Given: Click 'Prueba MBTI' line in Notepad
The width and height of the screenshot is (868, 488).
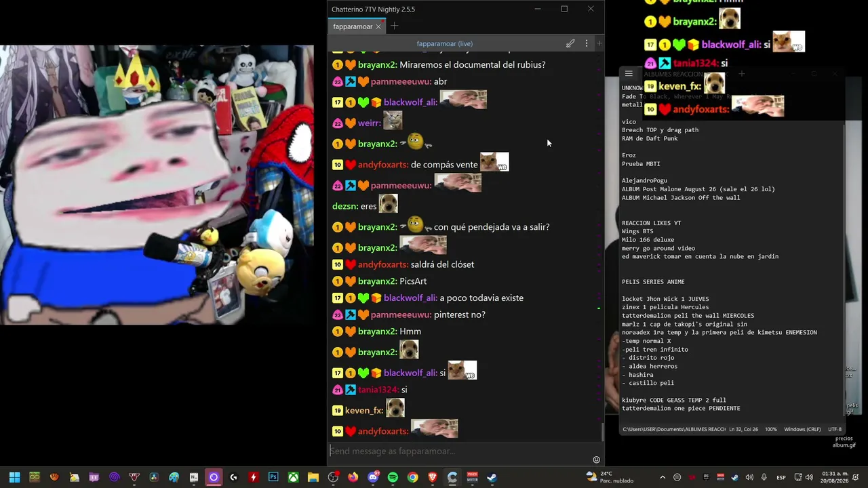Looking at the screenshot, I should (x=641, y=164).
